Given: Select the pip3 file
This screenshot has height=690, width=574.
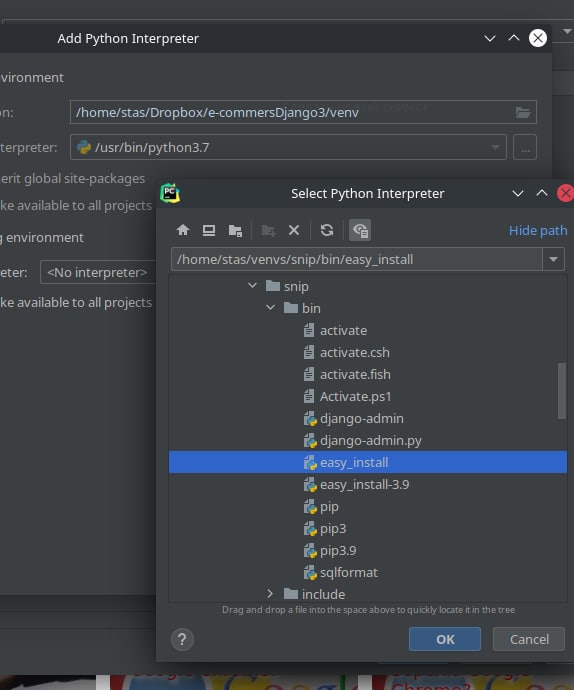Looking at the screenshot, I should 368,528.
